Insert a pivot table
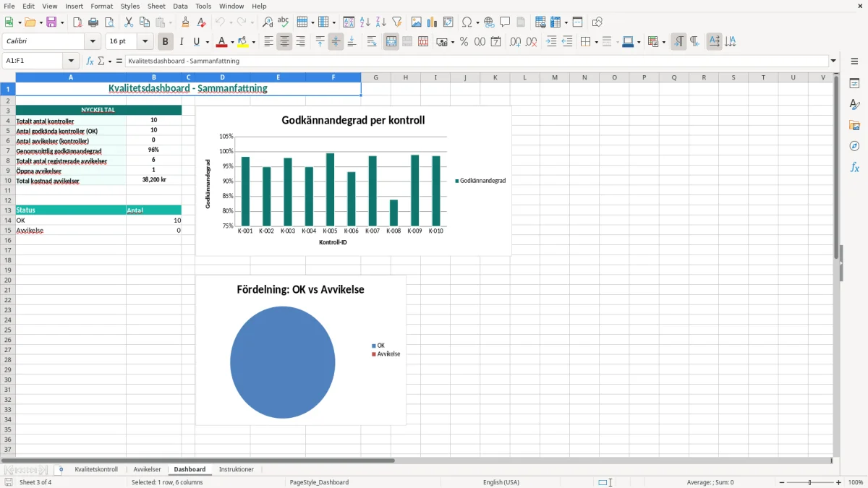Viewport: 868px width, 488px height. click(448, 22)
